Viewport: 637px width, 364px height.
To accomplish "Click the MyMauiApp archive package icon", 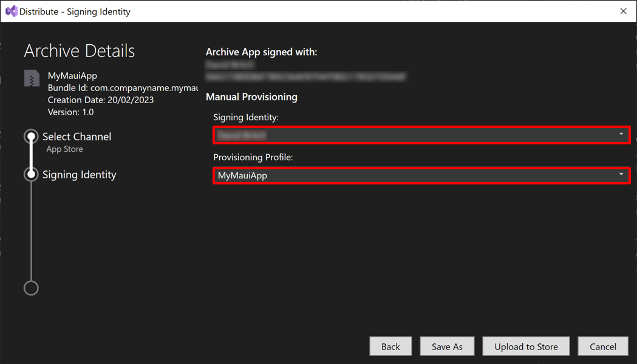I will 31,78.
